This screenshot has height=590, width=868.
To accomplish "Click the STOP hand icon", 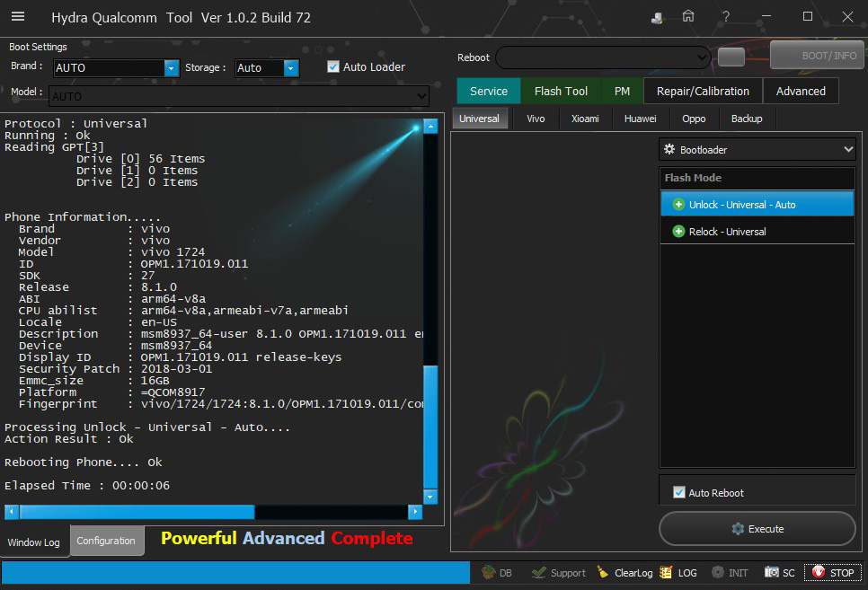I will coord(819,572).
